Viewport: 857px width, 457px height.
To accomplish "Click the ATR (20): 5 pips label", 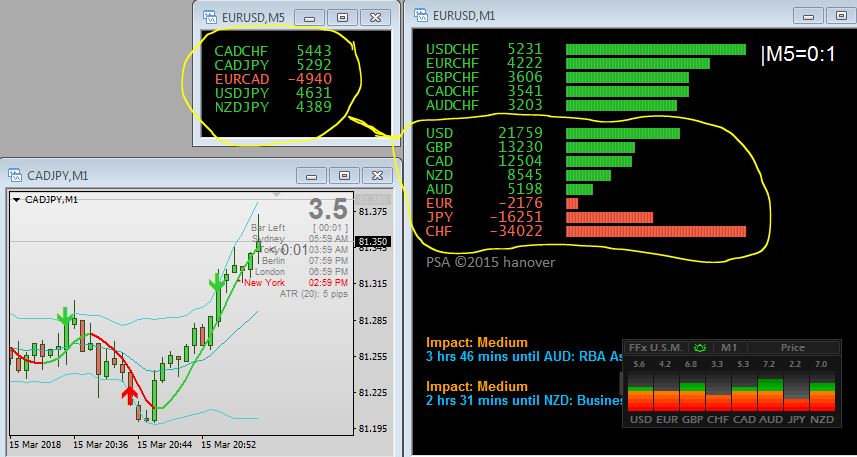I will 314,294.
